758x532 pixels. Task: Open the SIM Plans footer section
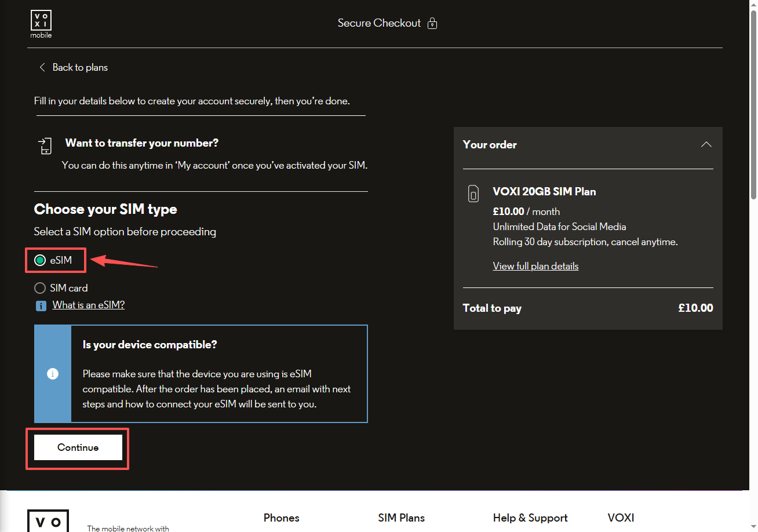click(402, 518)
